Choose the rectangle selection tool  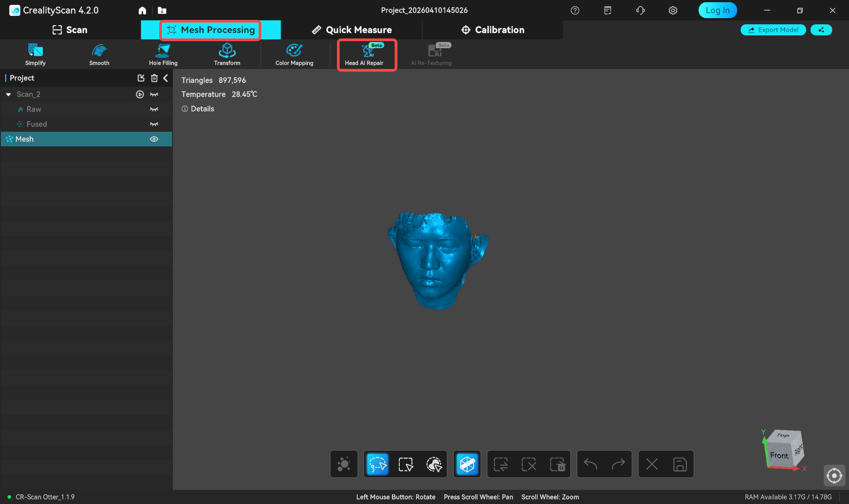pyautogui.click(x=405, y=464)
